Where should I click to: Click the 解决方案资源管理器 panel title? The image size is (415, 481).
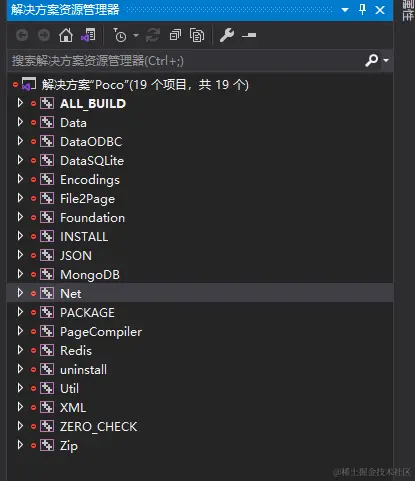(x=65, y=9)
